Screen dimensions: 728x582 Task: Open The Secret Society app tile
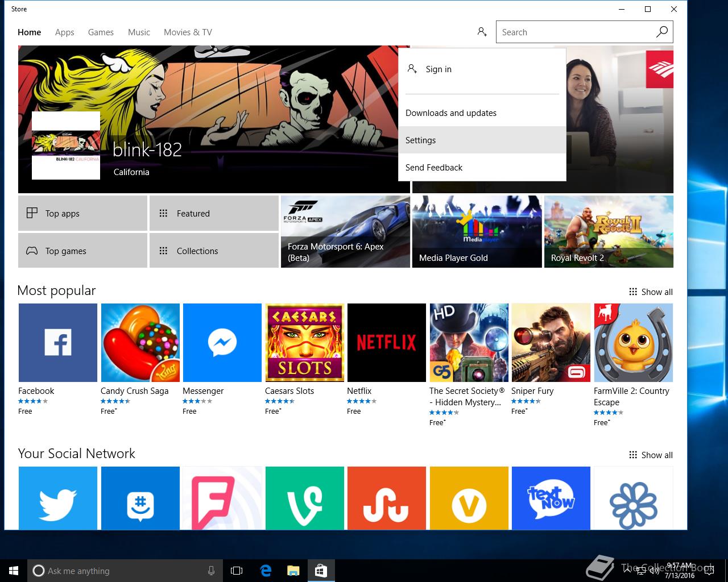click(x=469, y=342)
